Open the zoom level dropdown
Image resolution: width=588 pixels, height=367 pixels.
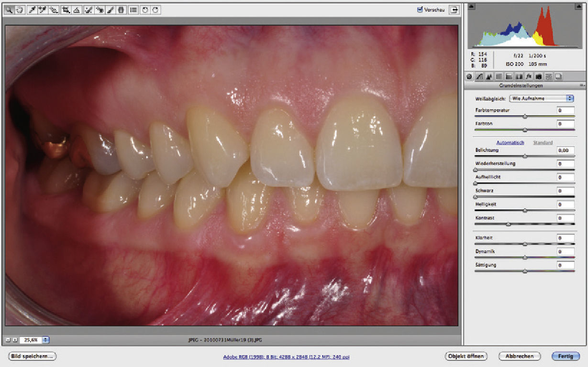click(x=45, y=340)
